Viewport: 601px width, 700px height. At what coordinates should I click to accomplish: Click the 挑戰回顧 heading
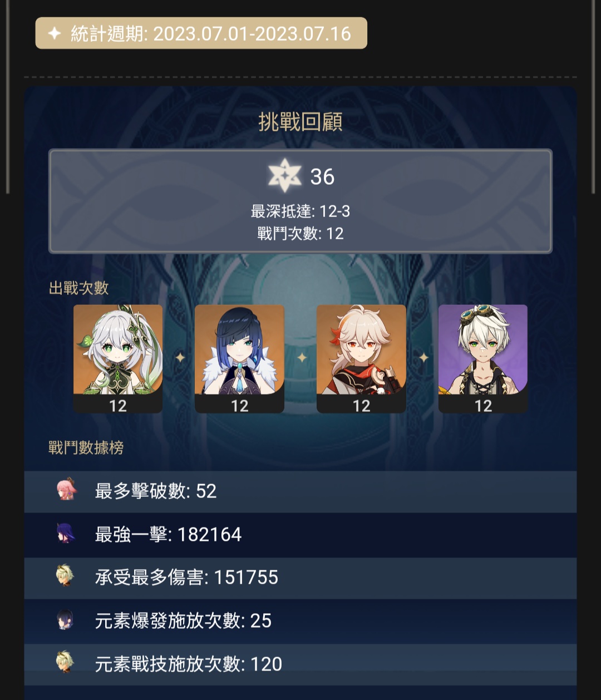[300, 122]
